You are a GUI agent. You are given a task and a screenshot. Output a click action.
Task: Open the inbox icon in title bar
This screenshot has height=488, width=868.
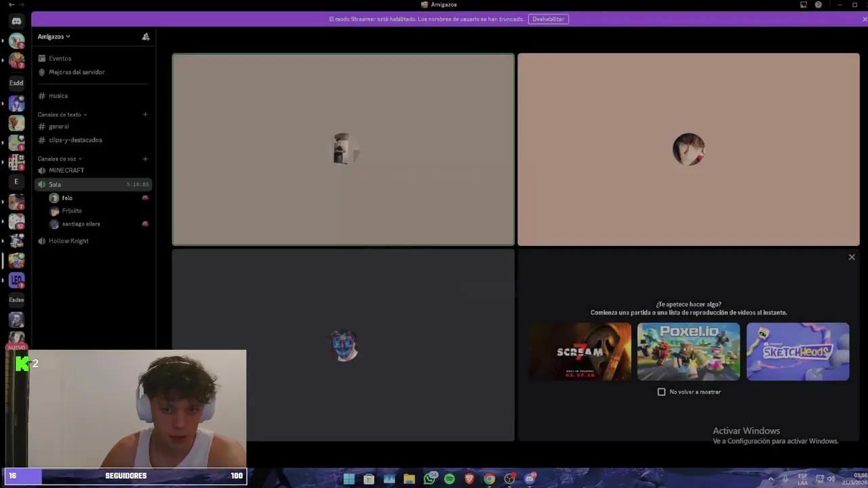[x=804, y=5]
